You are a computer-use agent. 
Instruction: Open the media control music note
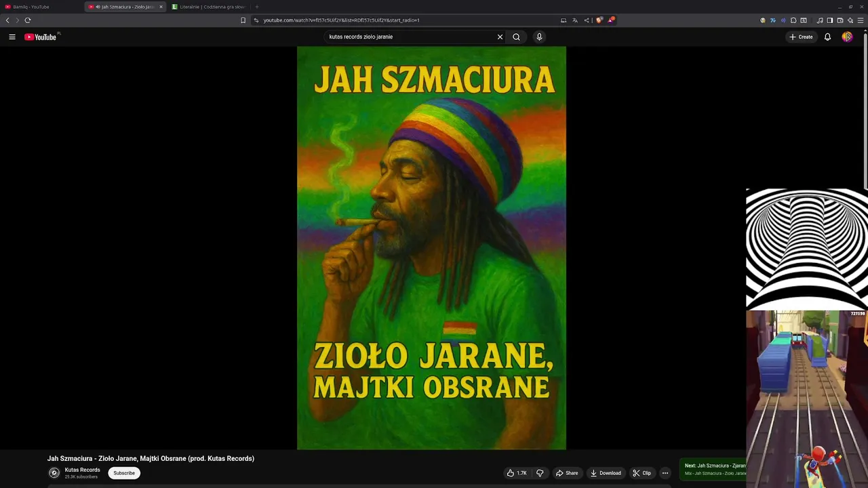coord(820,20)
